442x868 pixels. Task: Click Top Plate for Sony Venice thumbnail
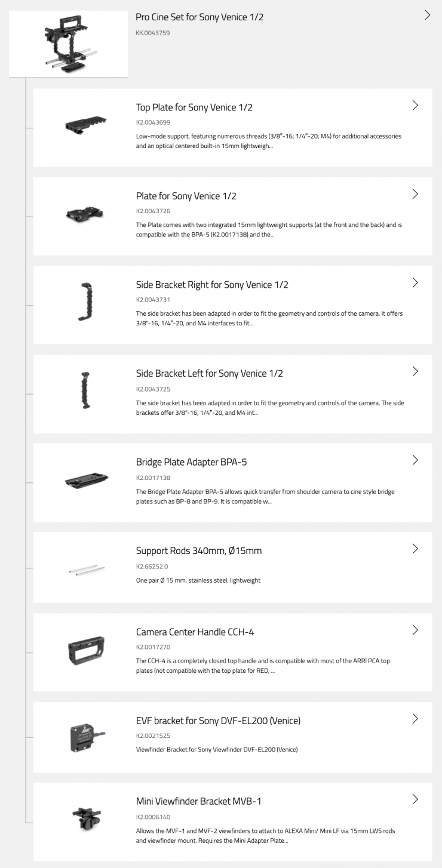[86, 125]
